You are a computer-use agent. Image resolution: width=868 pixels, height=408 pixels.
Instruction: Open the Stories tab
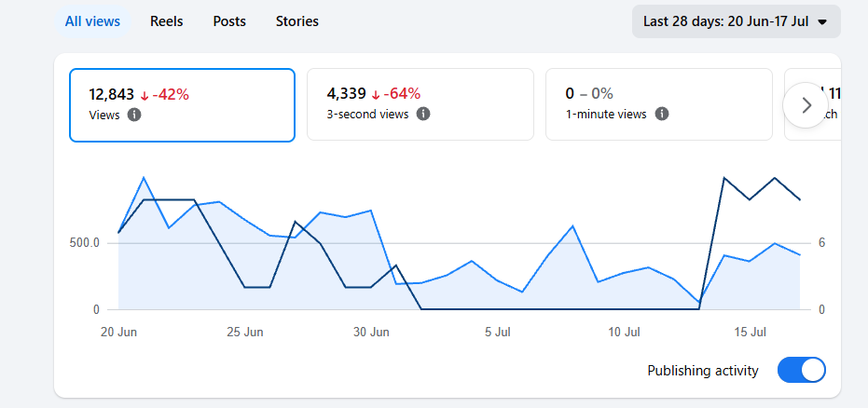[297, 21]
